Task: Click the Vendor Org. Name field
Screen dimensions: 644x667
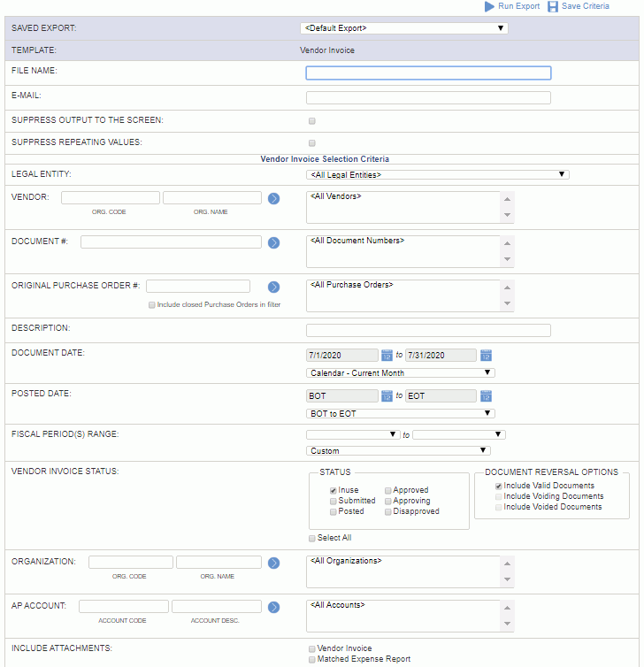Action: (212, 197)
